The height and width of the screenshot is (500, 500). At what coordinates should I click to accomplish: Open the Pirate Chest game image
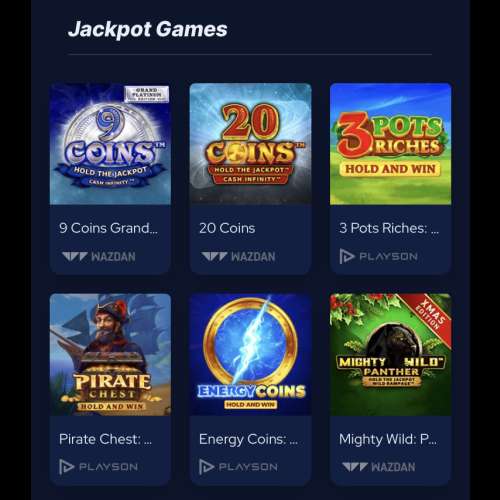(x=110, y=355)
